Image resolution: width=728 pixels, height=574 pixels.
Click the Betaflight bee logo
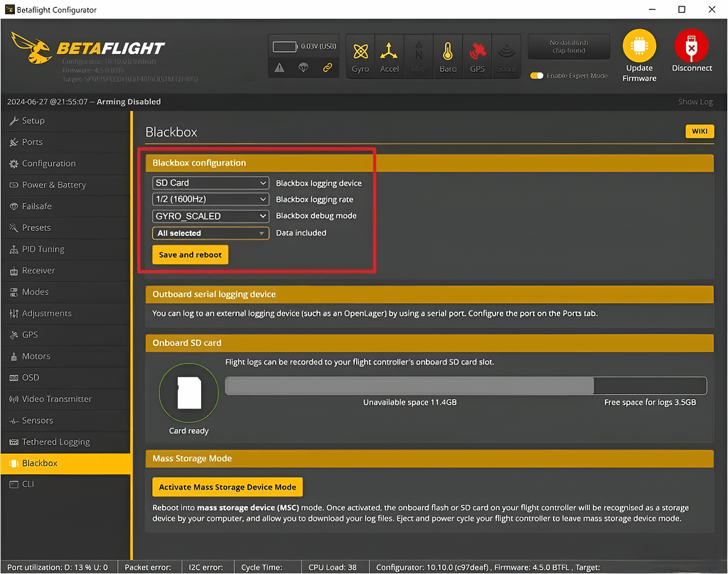coord(31,48)
